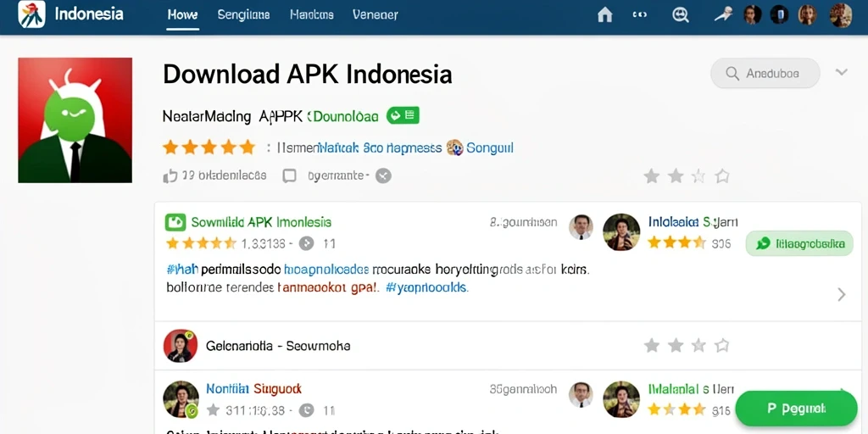This screenshot has height=434, width=868.
Task: Open avatar beside Inlolaeiae S.jarn
Action: [621, 232]
